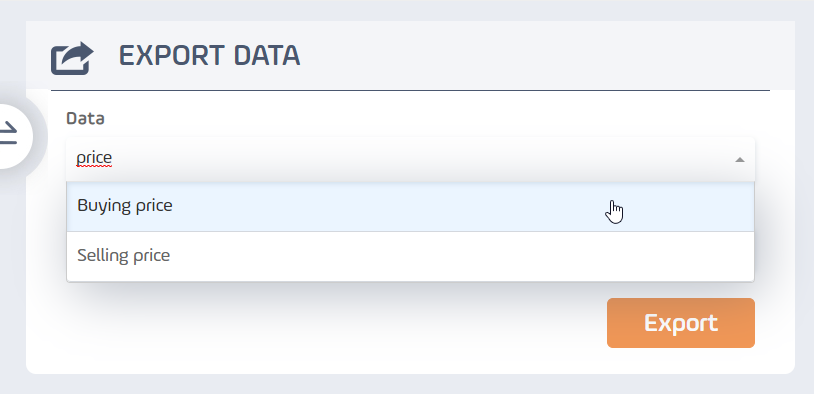Click the header bar of Export Data panel
Screen dimensions: 814x394
410,56
